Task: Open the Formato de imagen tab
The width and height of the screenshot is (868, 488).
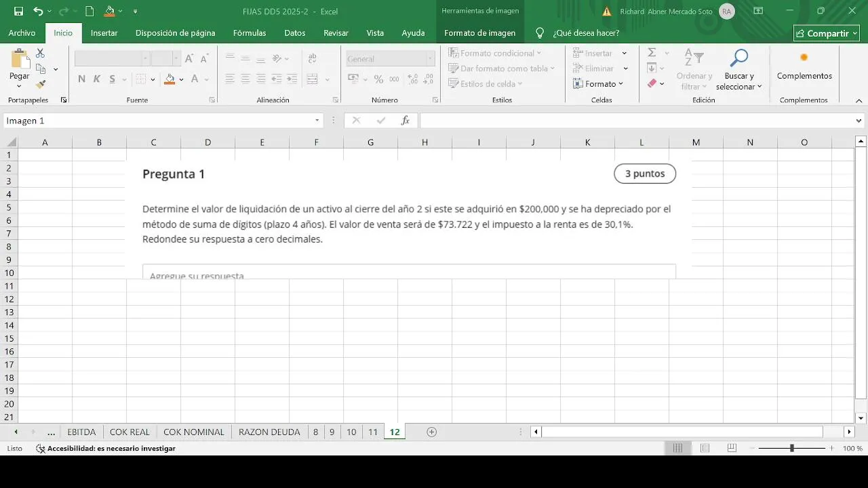Action: coord(479,33)
